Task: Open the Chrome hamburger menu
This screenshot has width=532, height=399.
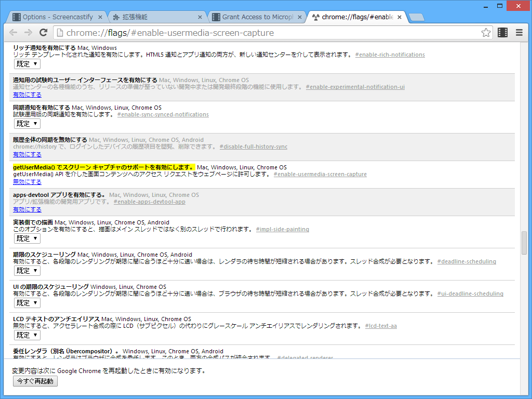Action: (x=518, y=32)
